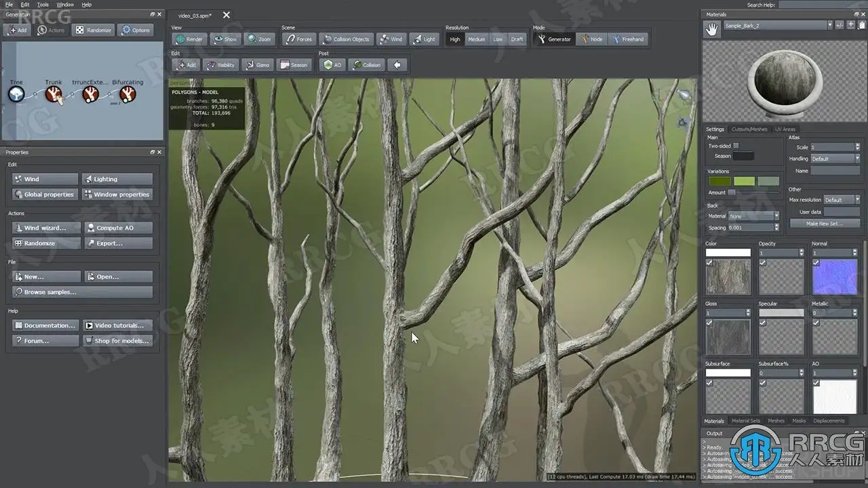
Task: Click the Make New Set button
Action: coord(824,224)
